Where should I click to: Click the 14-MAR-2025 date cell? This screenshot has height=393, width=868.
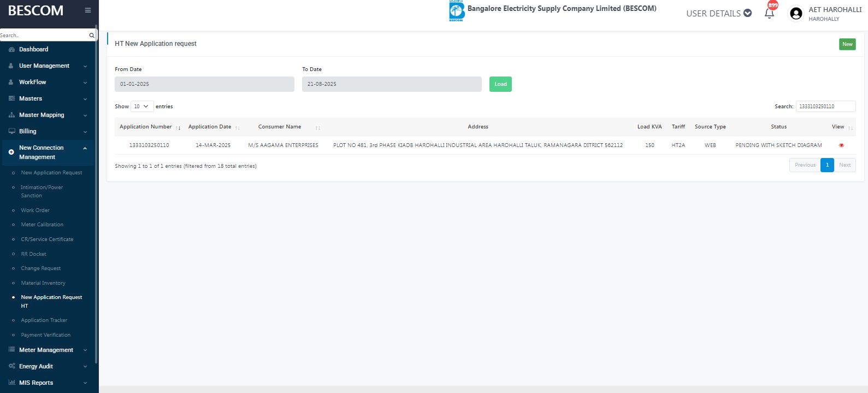pyautogui.click(x=213, y=145)
